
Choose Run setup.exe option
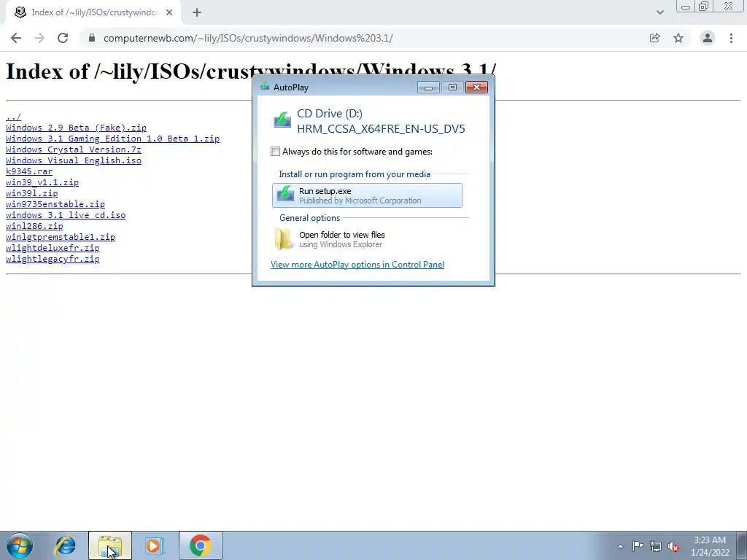point(367,195)
